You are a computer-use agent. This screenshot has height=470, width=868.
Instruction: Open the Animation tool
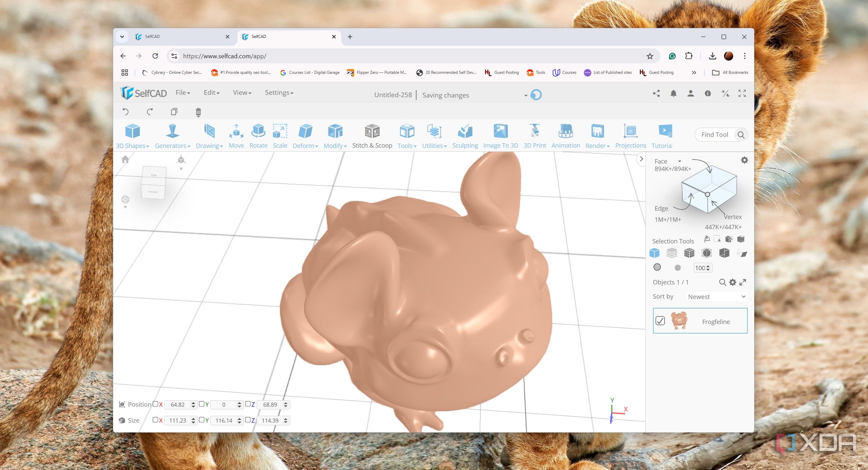(566, 136)
